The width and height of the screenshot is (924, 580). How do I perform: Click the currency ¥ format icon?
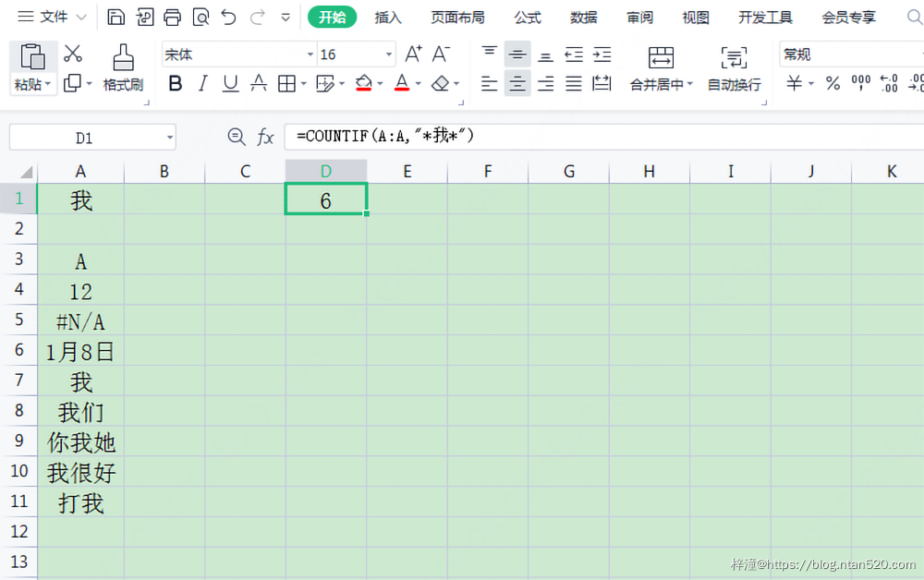[x=795, y=84]
